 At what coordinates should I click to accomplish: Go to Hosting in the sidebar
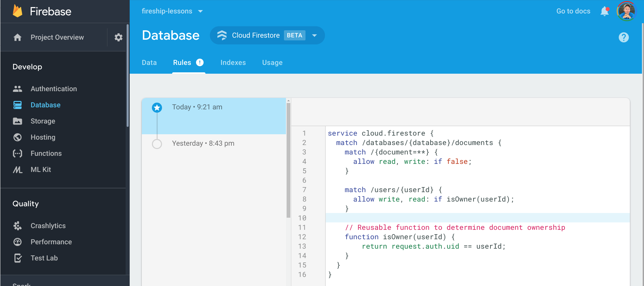pyautogui.click(x=43, y=137)
